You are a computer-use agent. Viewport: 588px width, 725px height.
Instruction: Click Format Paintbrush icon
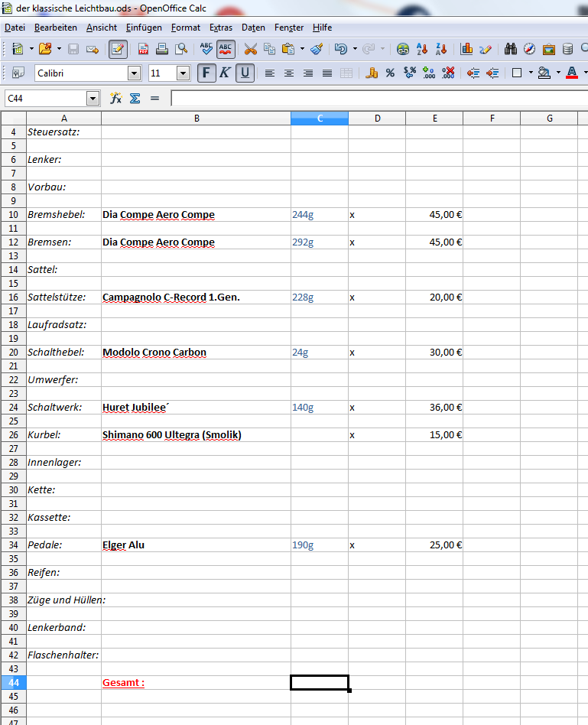[x=317, y=48]
